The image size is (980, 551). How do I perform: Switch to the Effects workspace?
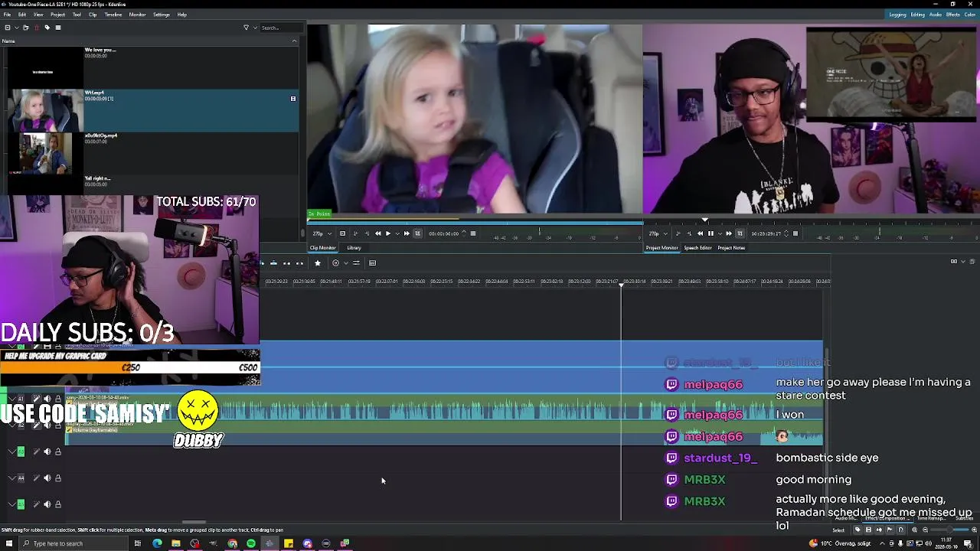[952, 15]
